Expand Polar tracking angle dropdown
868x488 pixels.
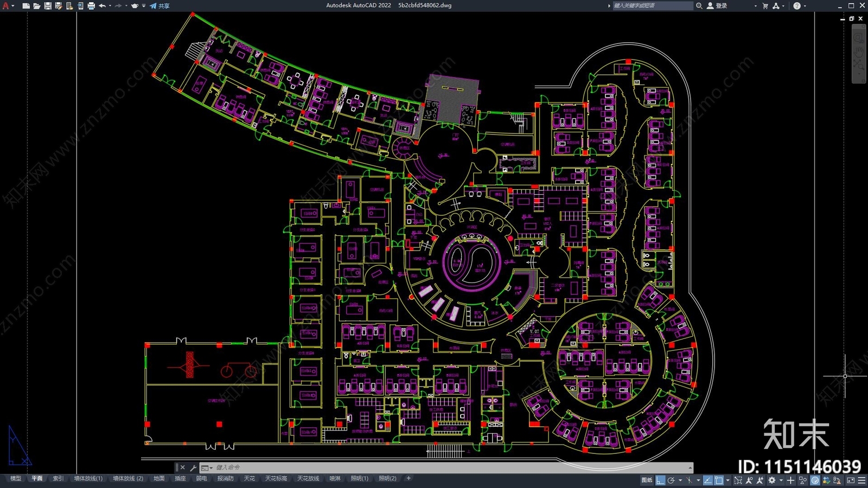pos(680,480)
